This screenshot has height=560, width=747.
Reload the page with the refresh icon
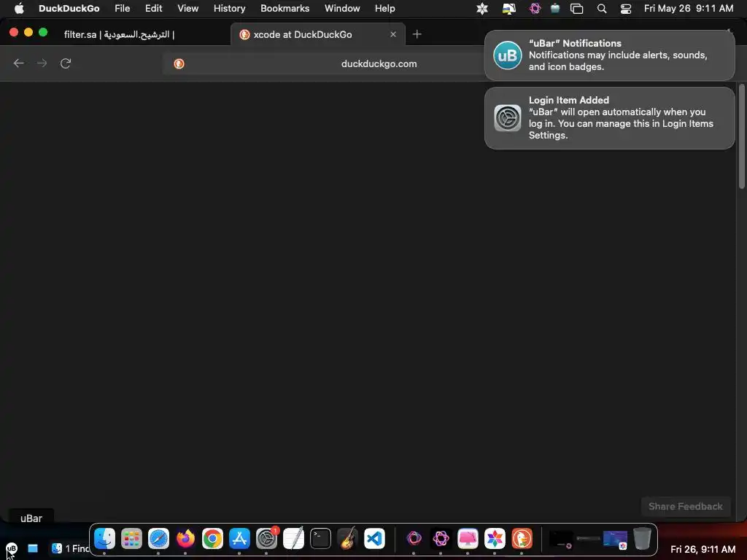[66, 63]
